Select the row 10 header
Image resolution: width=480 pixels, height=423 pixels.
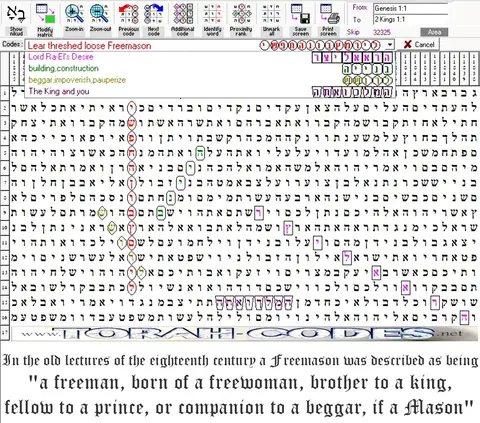tap(5, 227)
